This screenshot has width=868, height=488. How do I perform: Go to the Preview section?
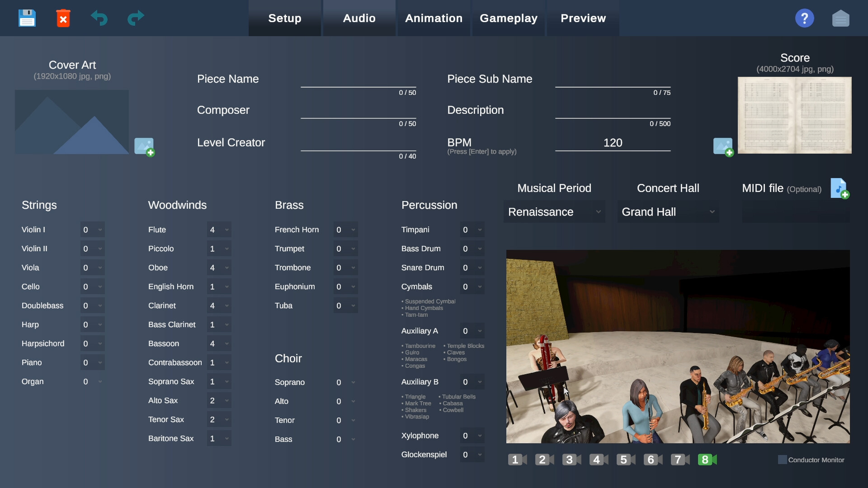(x=583, y=18)
